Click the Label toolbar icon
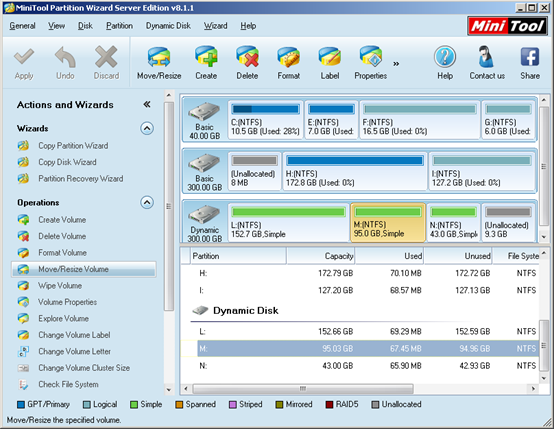This screenshot has height=429, width=554. pos(330,57)
